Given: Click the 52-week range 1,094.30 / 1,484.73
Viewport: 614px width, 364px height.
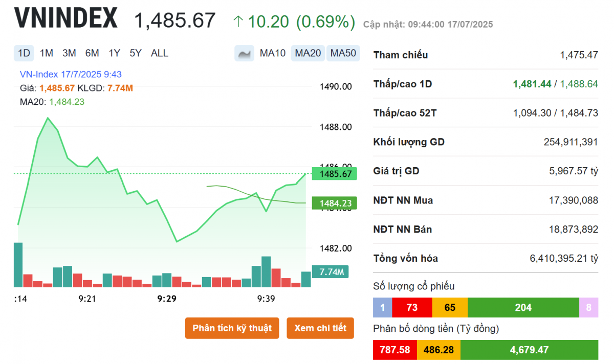Looking at the screenshot, I should (x=556, y=113).
